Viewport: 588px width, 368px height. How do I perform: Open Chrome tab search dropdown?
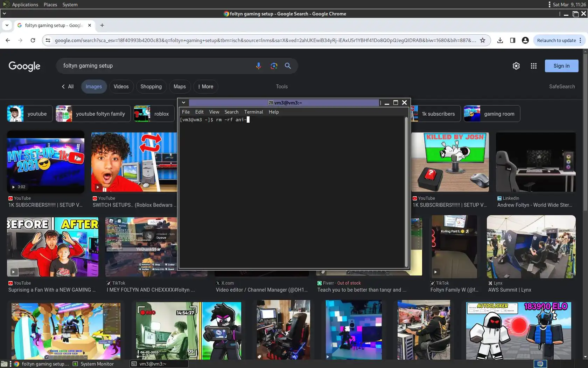click(x=7, y=25)
